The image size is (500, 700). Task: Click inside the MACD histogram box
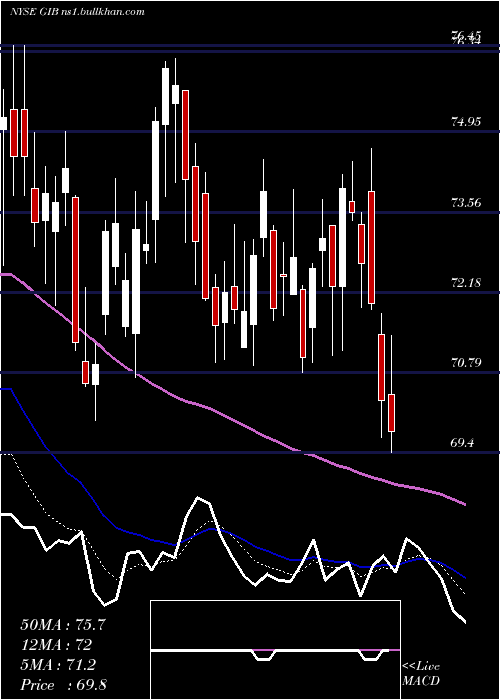tap(275, 650)
